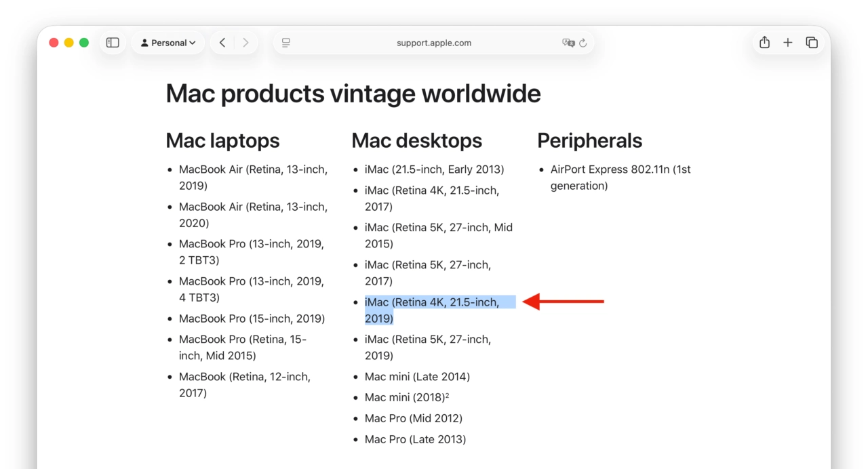Screen dimensions: 868x469
Task: Open the Personal profile dropdown
Action: [x=168, y=43]
